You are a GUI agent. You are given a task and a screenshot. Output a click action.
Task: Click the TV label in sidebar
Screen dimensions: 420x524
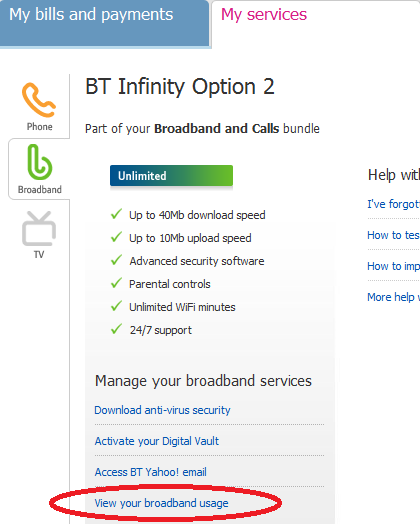(39, 254)
